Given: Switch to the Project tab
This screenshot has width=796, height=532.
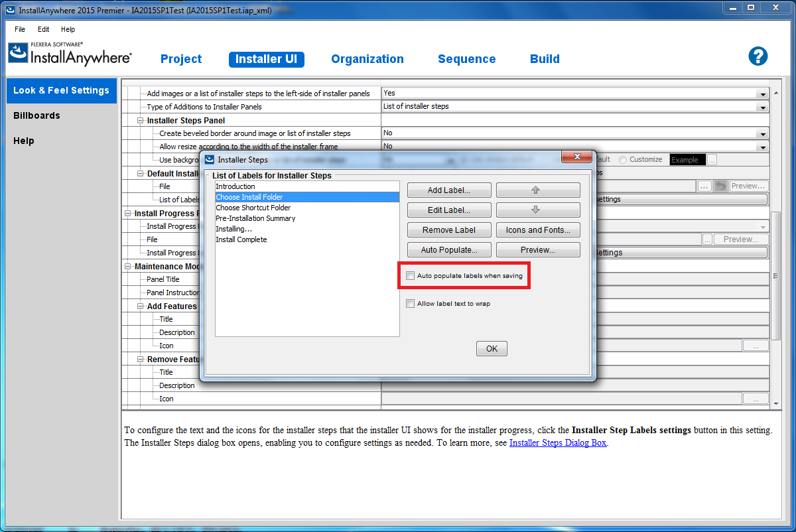Looking at the screenshot, I should pos(181,59).
